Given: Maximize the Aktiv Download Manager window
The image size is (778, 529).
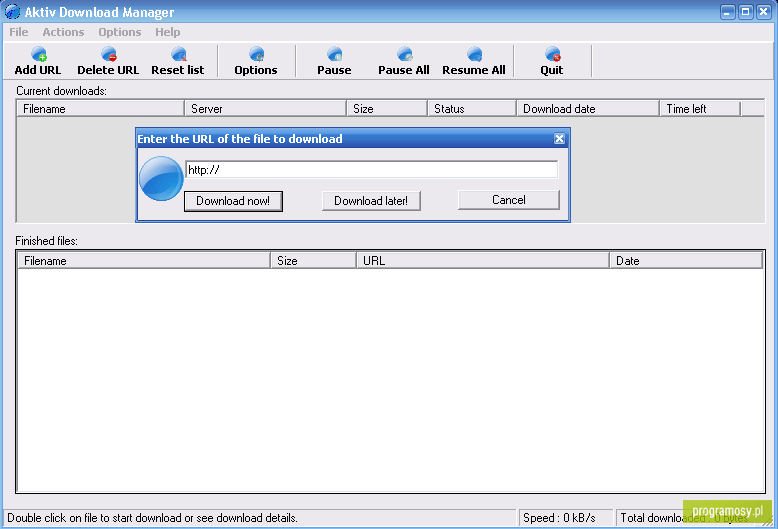Looking at the screenshot, I should pyautogui.click(x=745, y=12).
